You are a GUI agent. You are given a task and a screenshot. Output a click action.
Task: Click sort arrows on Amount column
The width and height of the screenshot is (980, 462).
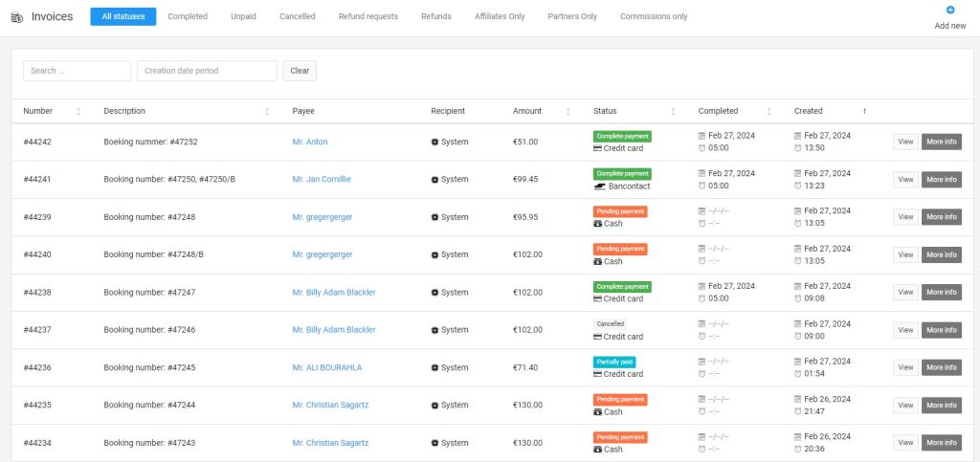pos(568,111)
